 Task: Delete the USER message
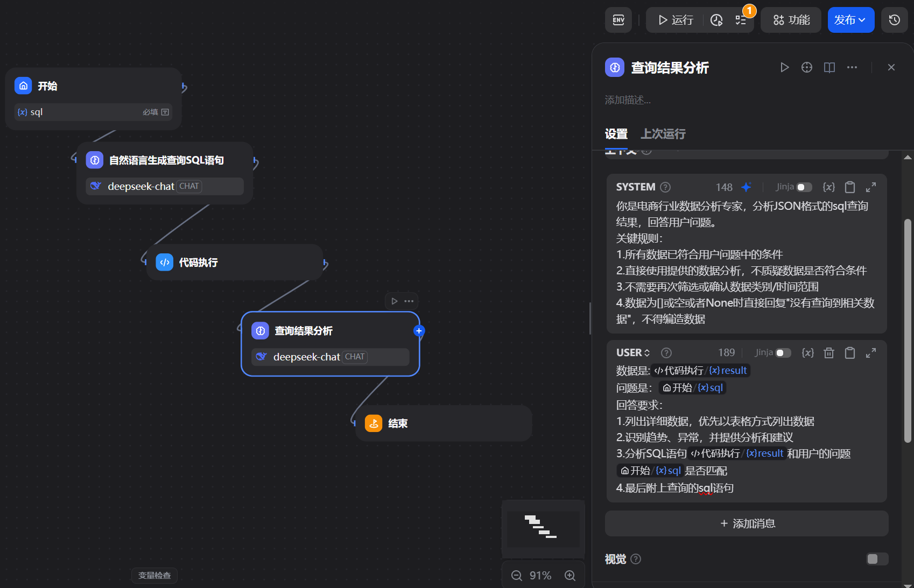pyautogui.click(x=829, y=353)
